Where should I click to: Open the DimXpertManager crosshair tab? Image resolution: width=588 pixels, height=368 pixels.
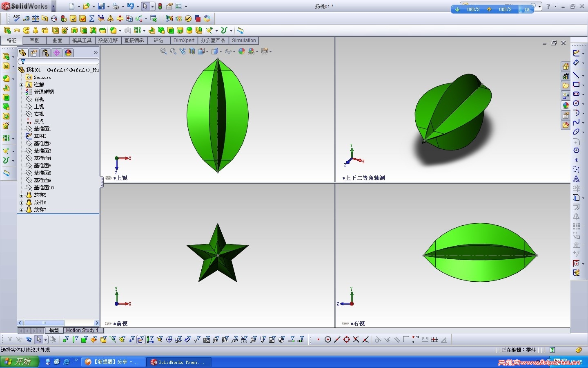(57, 53)
